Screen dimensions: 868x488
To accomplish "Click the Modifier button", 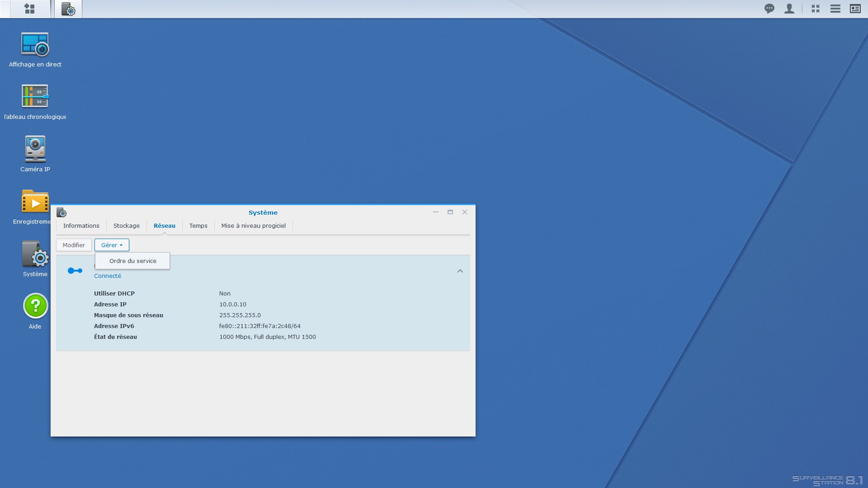I will [74, 245].
